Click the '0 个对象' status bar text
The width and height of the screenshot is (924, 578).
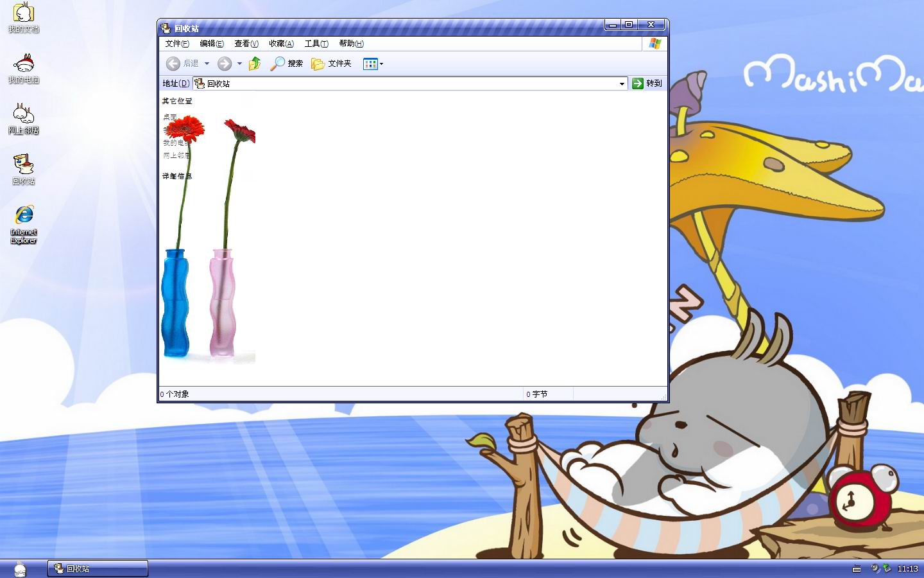pos(175,394)
